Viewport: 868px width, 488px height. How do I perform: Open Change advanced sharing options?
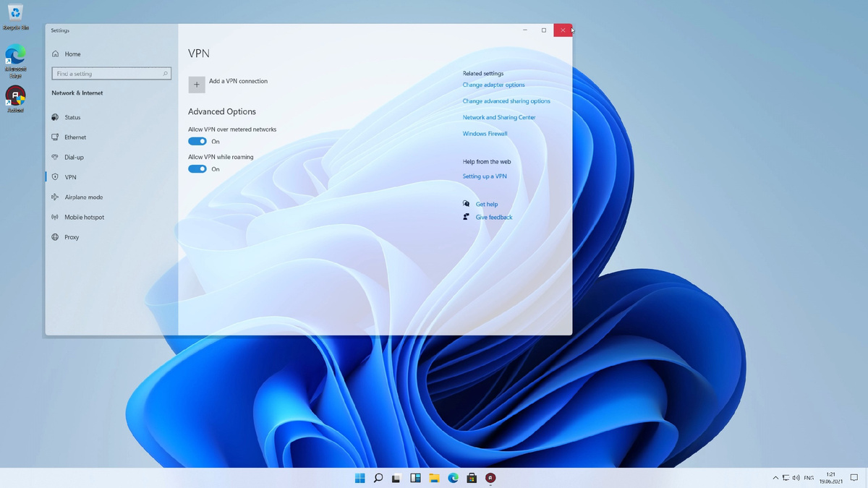506,101
